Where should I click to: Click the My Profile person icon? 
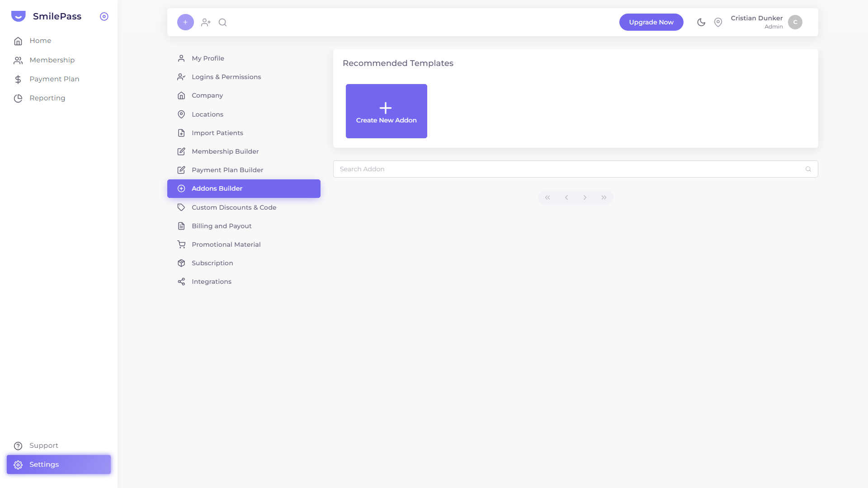coord(181,58)
